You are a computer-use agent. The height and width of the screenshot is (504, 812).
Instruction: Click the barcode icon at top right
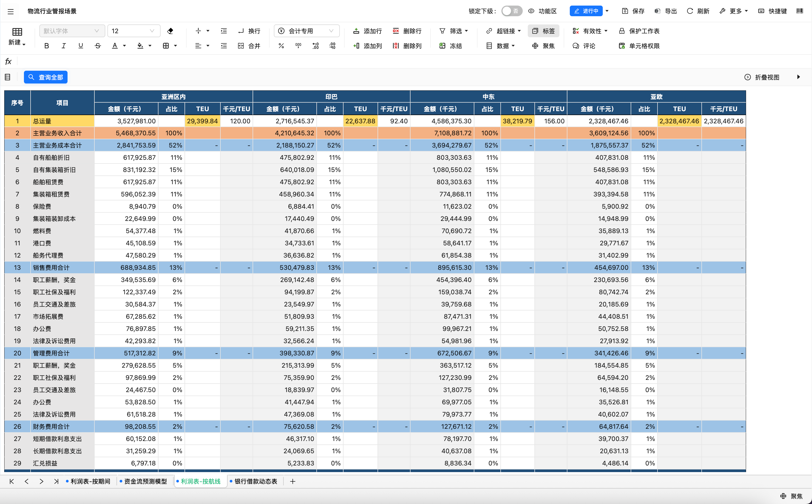pos(799,11)
